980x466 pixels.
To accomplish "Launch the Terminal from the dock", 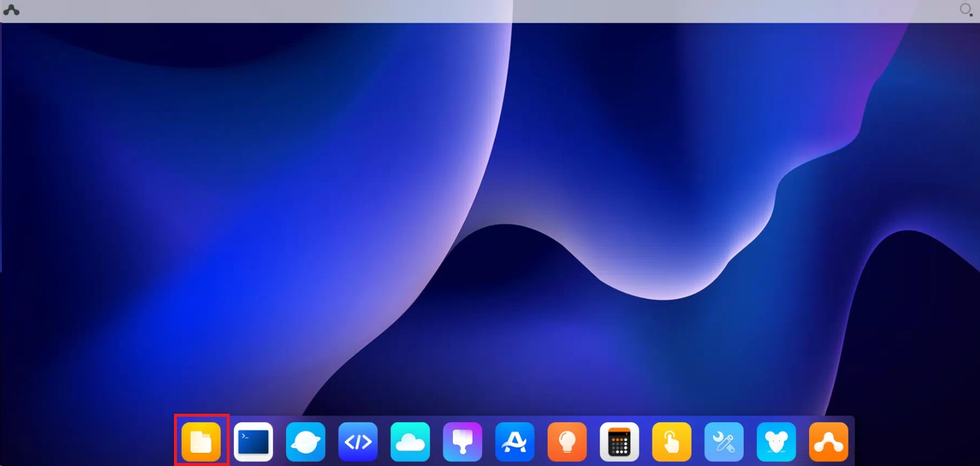I will [254, 441].
